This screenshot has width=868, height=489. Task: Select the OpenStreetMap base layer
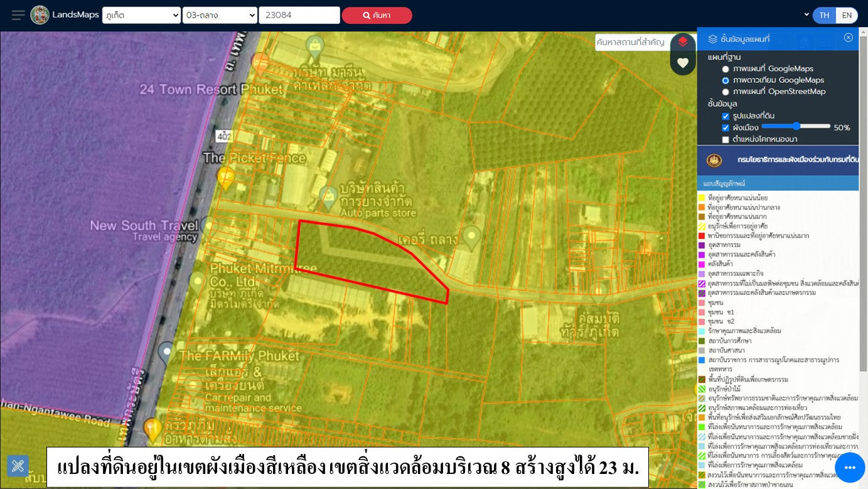(726, 92)
